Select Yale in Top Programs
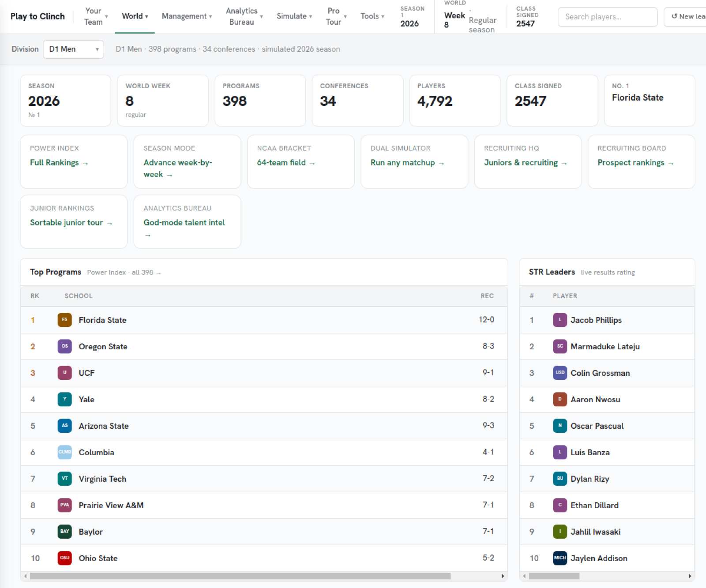The width and height of the screenshot is (706, 588). 86,400
